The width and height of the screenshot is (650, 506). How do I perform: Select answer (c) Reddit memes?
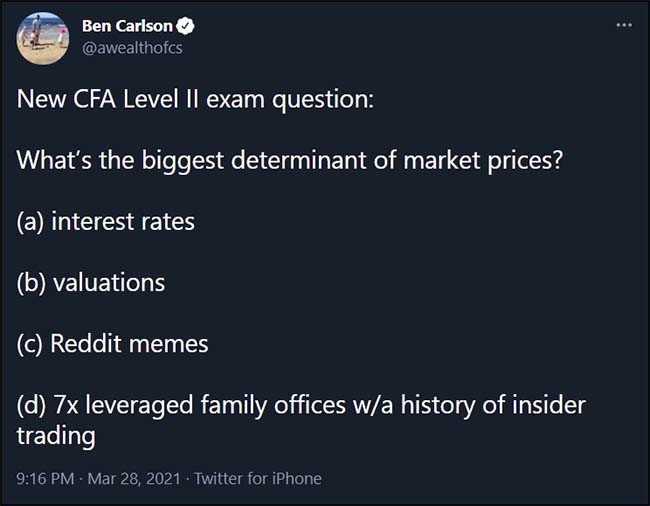point(113,343)
